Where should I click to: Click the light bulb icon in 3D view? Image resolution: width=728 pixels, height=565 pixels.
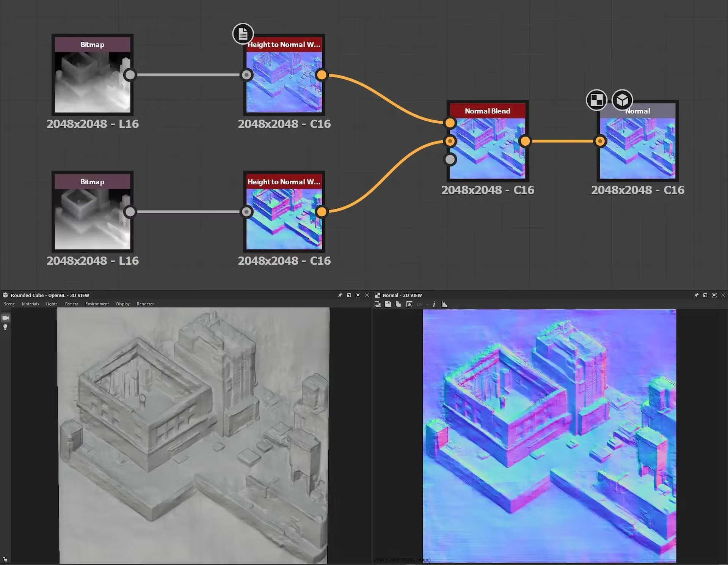coord(5,327)
